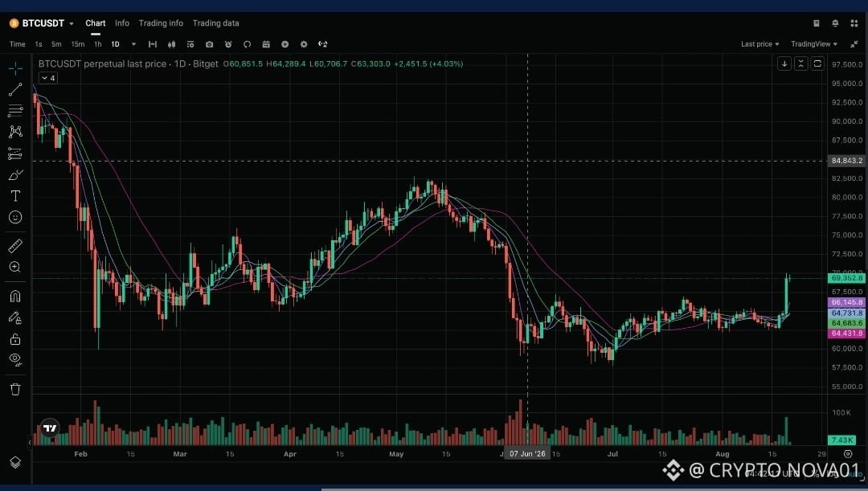The height and width of the screenshot is (491, 868).
Task: Open the document icon at top right
Action: click(x=816, y=23)
